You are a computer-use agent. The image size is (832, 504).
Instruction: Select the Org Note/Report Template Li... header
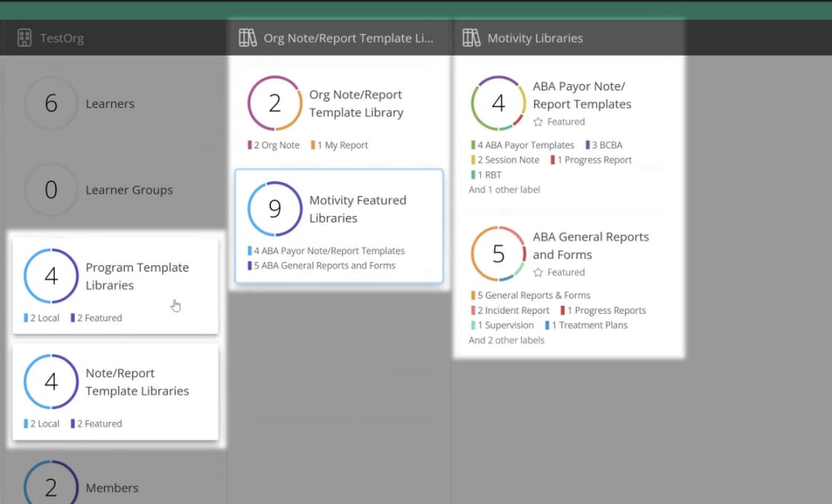[x=339, y=38]
